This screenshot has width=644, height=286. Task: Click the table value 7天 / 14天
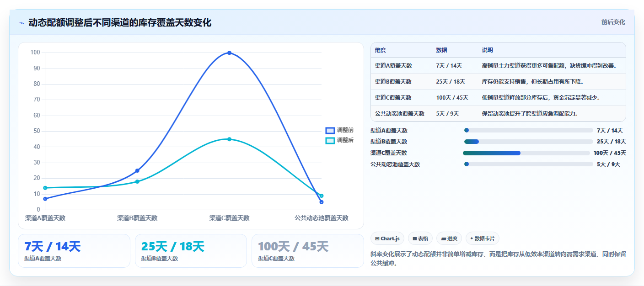coord(449,66)
